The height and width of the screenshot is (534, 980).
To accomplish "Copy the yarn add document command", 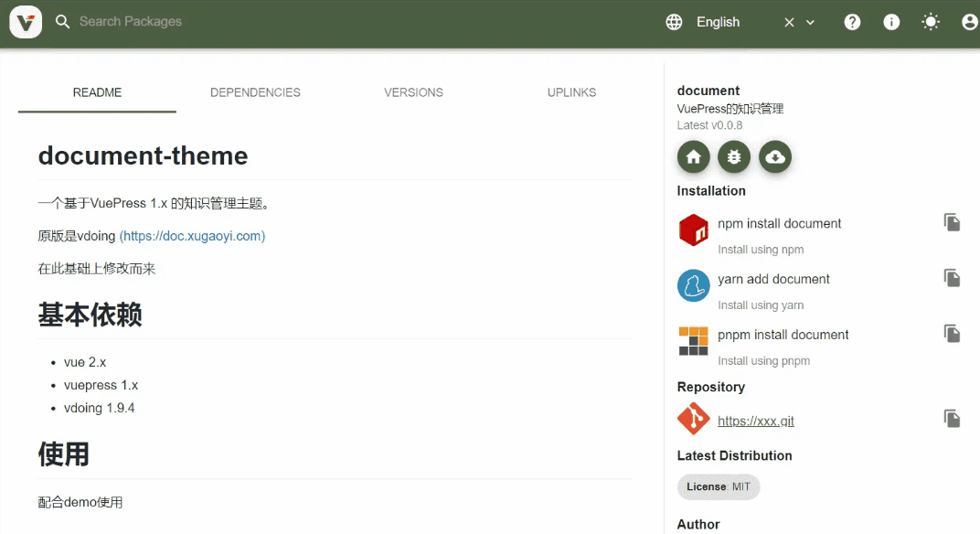I will [952, 278].
